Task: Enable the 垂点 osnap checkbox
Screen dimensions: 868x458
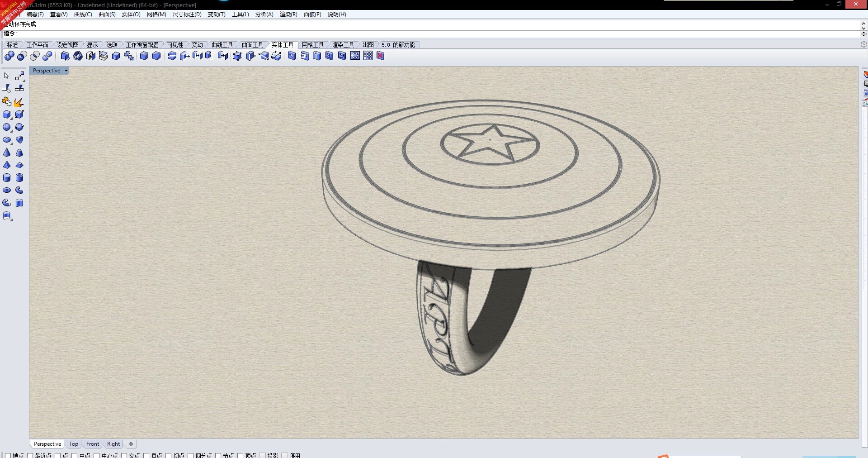Action: pos(146,455)
